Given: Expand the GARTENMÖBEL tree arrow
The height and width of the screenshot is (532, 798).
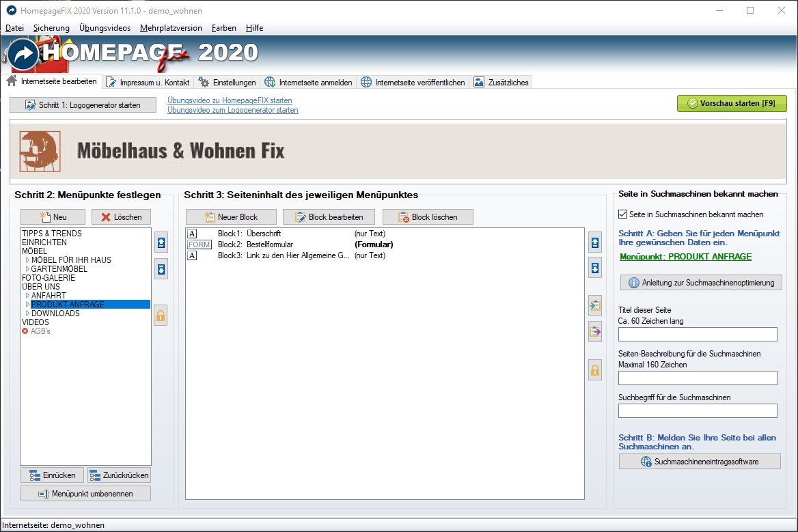Looking at the screenshot, I should pos(27,269).
